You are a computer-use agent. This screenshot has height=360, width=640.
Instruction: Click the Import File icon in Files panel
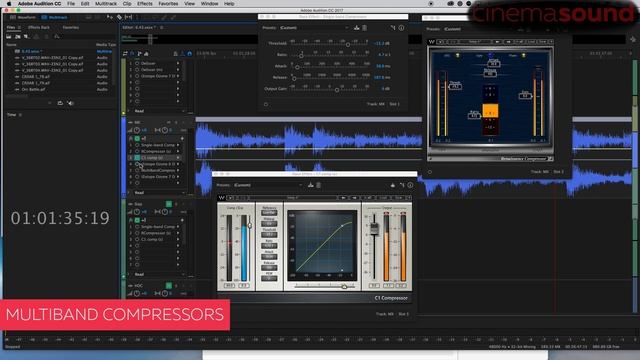tap(18, 37)
